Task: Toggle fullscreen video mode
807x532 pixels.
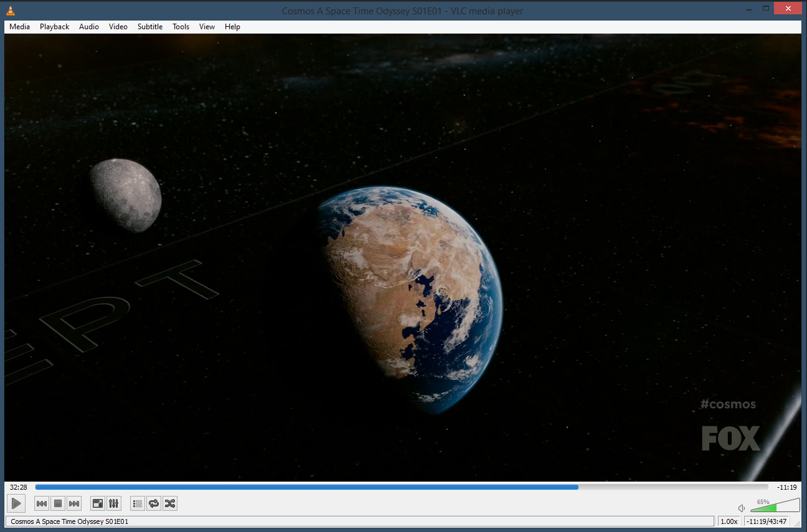Action: point(98,503)
